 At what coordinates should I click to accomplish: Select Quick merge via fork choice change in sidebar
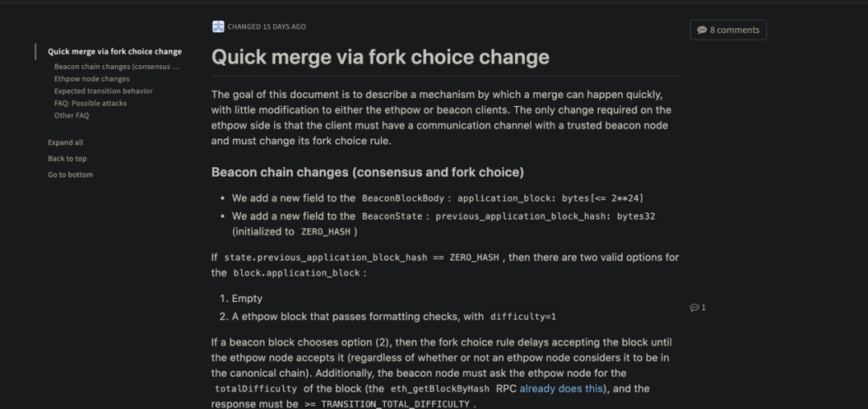pos(115,51)
